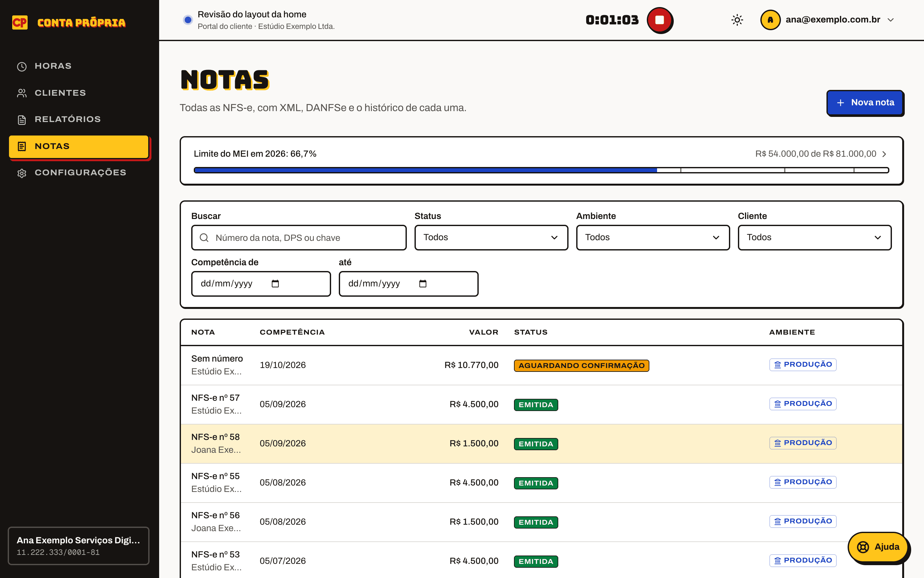This screenshot has width=924, height=578.
Task: Open the NFS-e nº 56 row
Action: [542, 522]
